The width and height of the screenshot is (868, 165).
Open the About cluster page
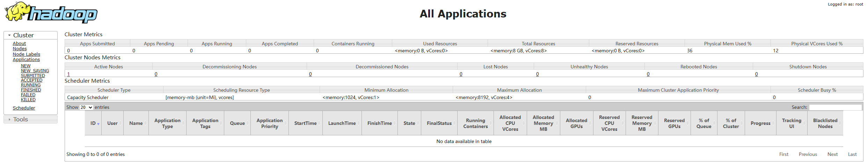[19, 44]
